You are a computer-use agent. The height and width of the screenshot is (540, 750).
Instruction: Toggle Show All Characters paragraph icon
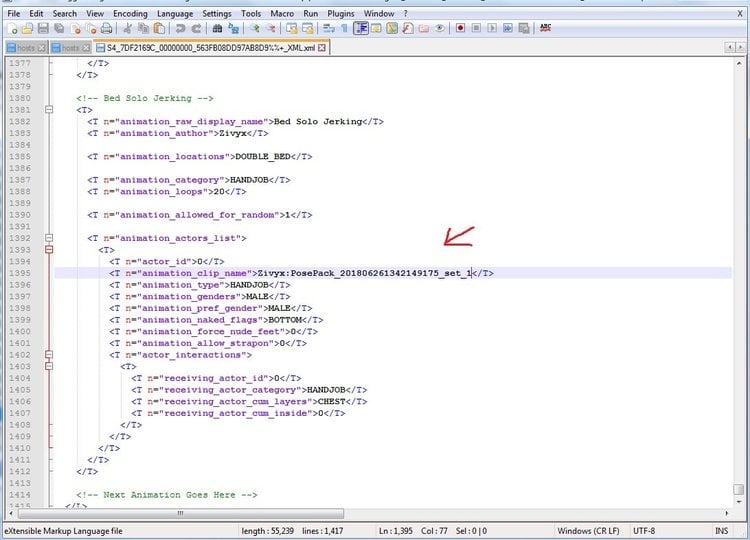(x=344, y=29)
